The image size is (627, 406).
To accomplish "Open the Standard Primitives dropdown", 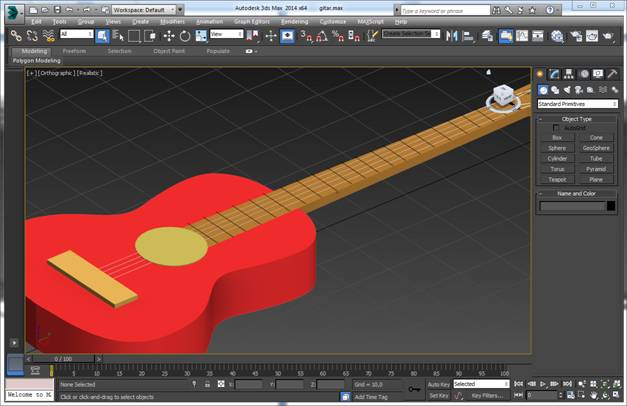I will [577, 104].
